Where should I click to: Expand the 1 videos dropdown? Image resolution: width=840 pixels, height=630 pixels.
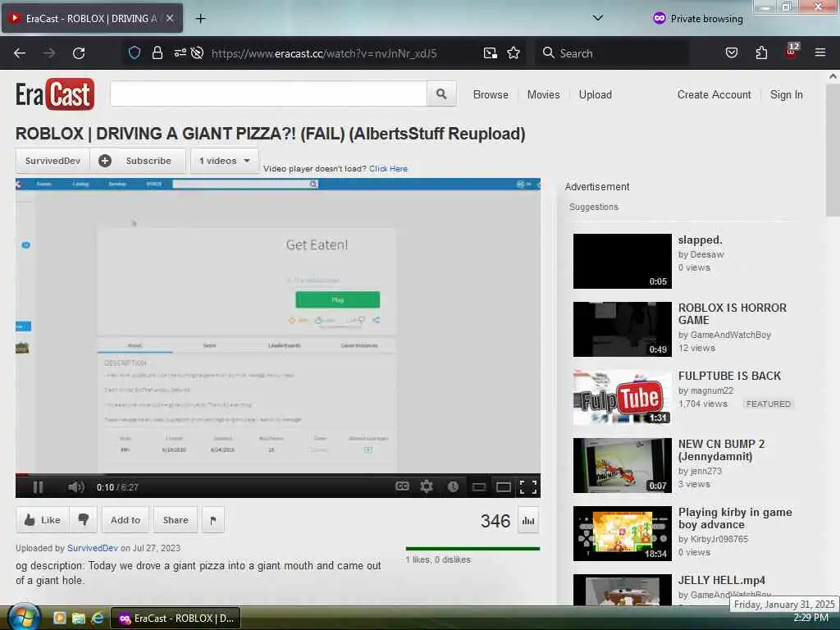[225, 161]
